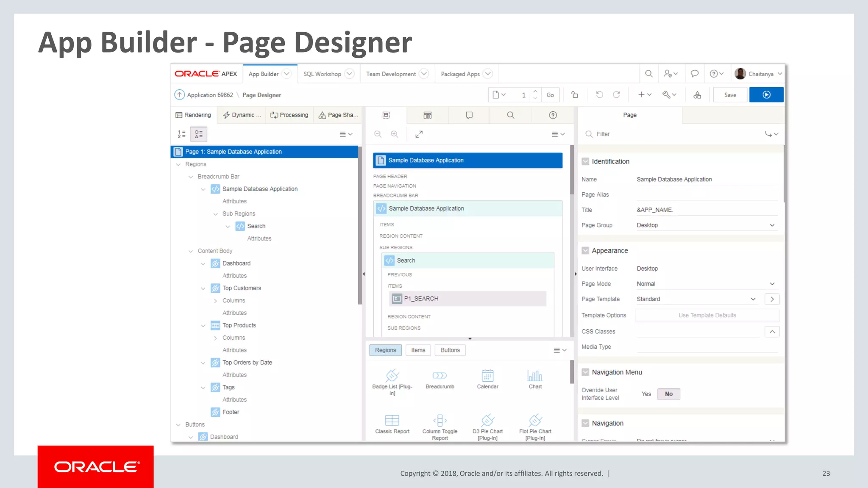Click the Go button

[550, 95]
